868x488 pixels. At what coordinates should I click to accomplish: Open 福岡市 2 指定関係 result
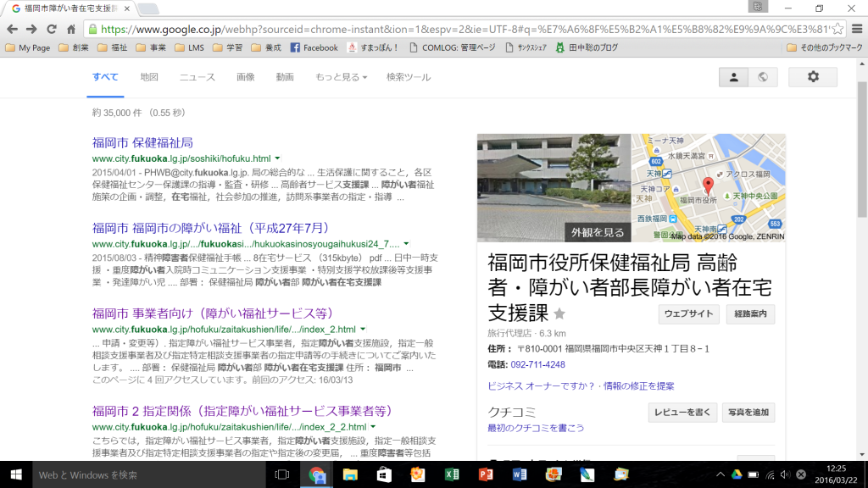242,411
